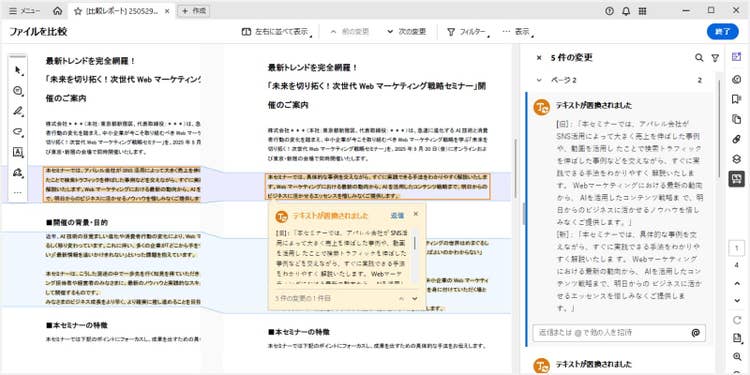Close the 5 件の変更 panel

(x=539, y=58)
